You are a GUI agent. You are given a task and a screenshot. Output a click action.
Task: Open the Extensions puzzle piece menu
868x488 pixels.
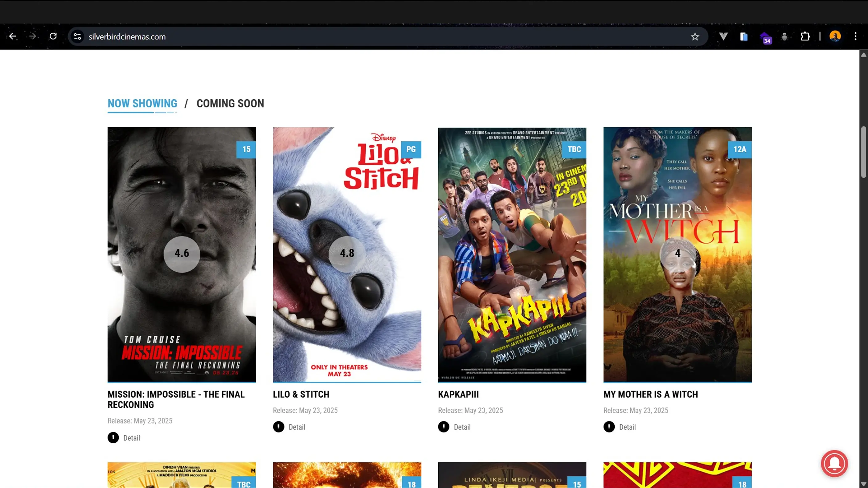[805, 36]
